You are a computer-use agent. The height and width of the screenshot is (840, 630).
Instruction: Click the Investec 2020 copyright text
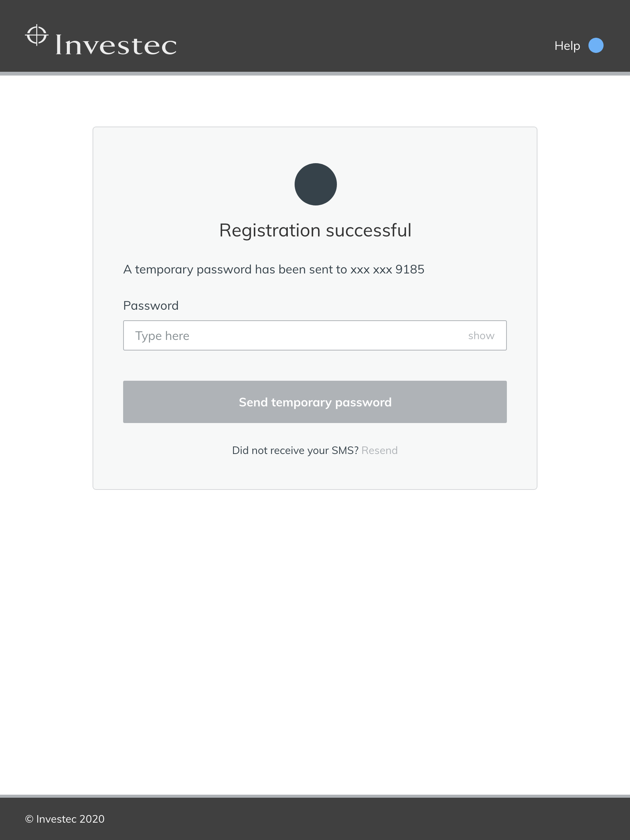click(65, 819)
